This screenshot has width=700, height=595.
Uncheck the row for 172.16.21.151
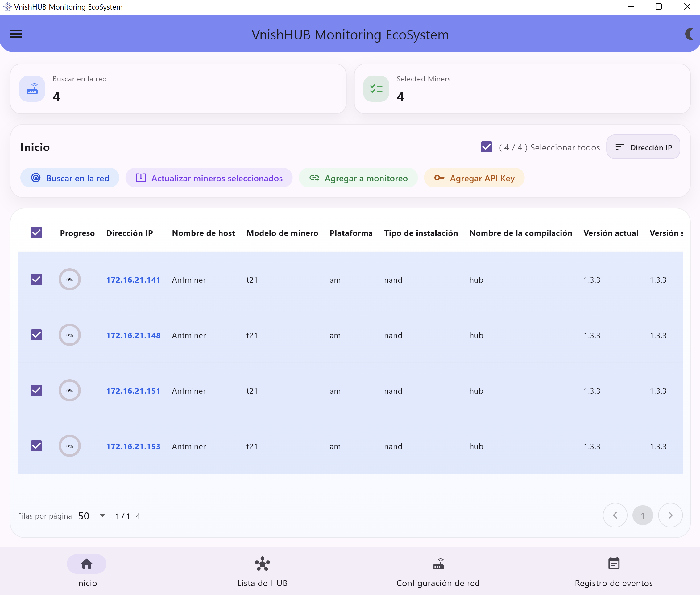tap(36, 390)
